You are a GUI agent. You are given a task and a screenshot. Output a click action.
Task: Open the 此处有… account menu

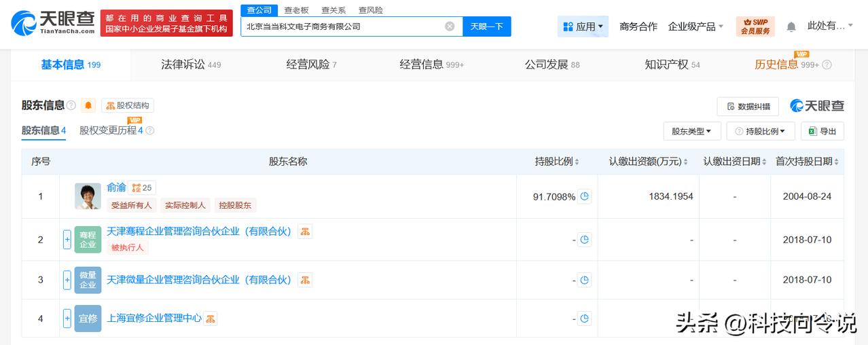coord(831,26)
